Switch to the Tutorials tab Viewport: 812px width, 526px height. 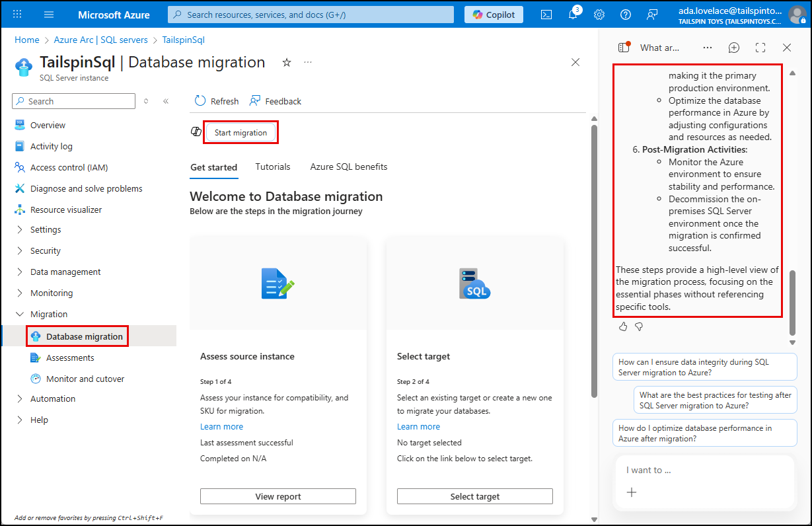[x=273, y=167]
